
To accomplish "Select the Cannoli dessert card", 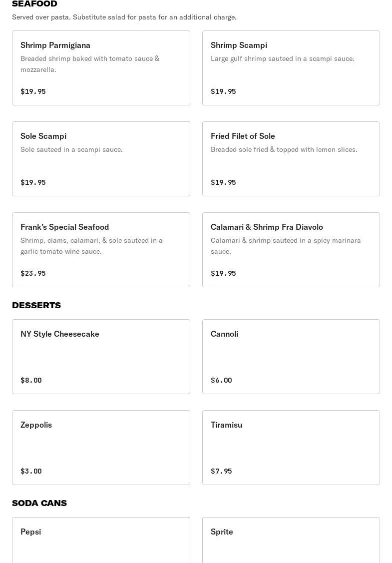I will click(291, 357).
